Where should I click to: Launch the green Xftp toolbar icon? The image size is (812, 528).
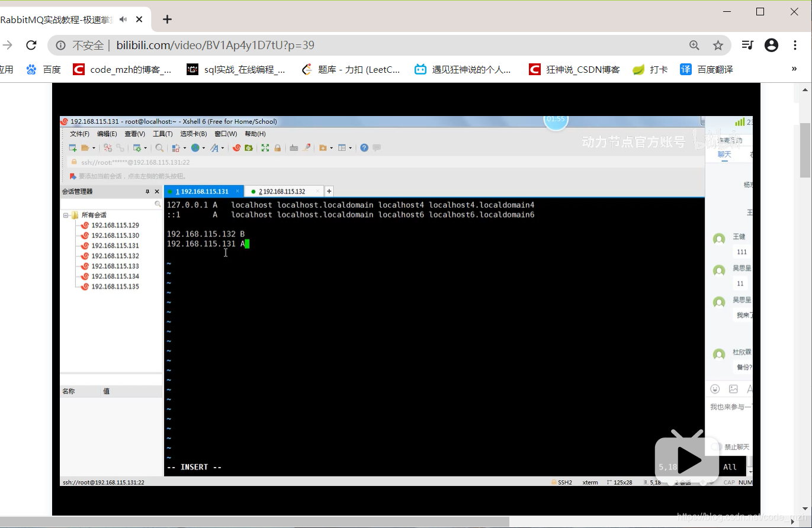click(248, 148)
